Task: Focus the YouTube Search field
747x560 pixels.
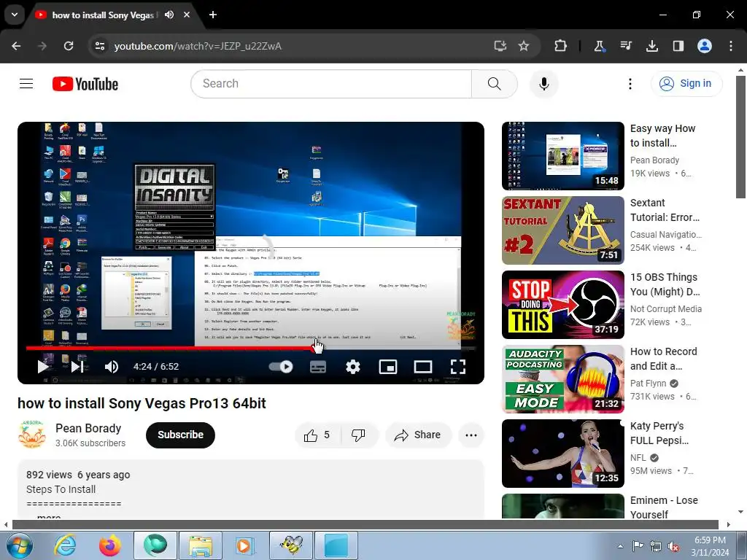Action: pos(331,84)
